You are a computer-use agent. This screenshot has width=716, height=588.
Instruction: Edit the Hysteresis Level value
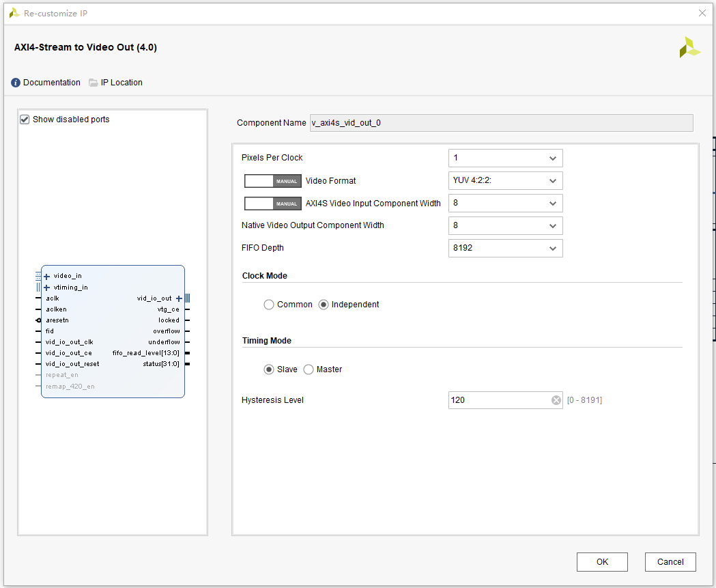click(498, 400)
